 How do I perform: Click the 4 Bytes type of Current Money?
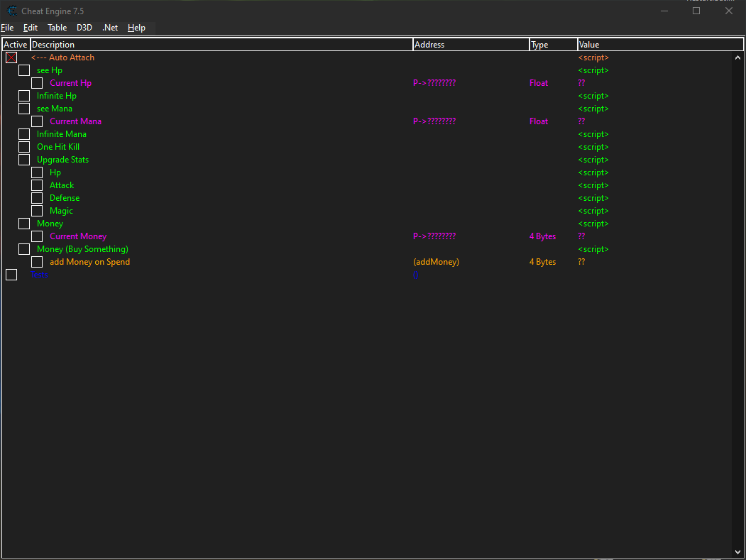(542, 236)
